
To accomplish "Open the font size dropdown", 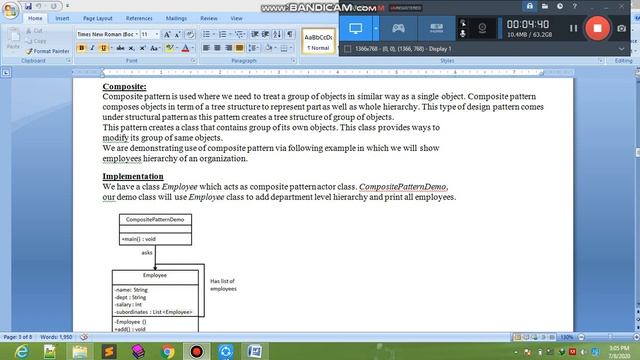I will (x=157, y=34).
